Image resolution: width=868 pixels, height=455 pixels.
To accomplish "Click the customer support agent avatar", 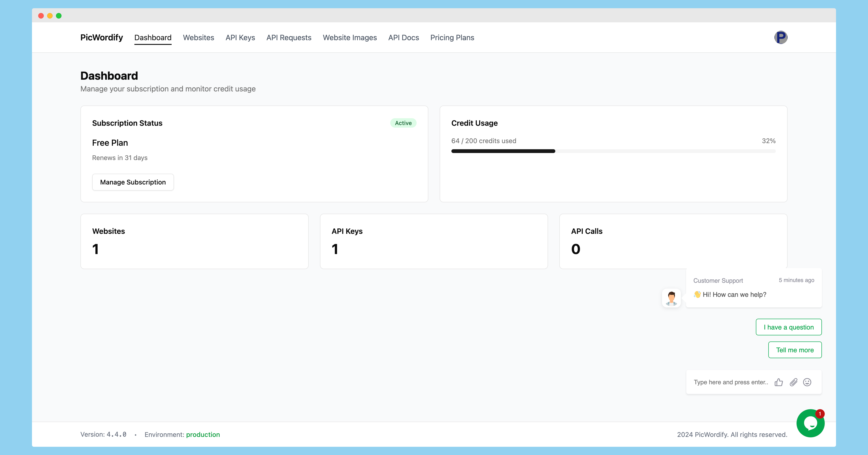I will [671, 298].
